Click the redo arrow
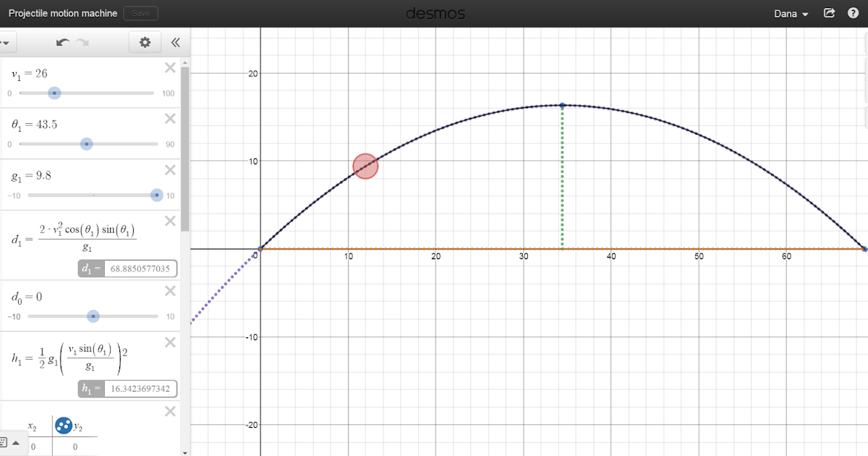868x456 pixels. [82, 42]
